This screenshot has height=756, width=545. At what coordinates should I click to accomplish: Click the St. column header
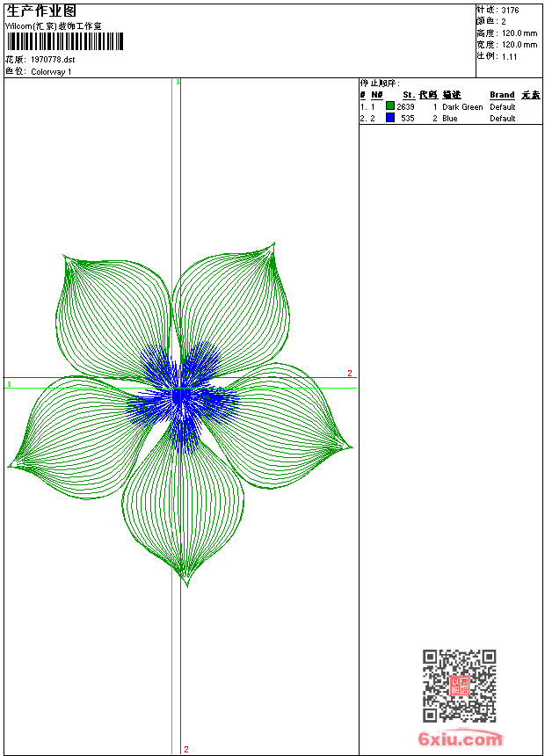[408, 95]
